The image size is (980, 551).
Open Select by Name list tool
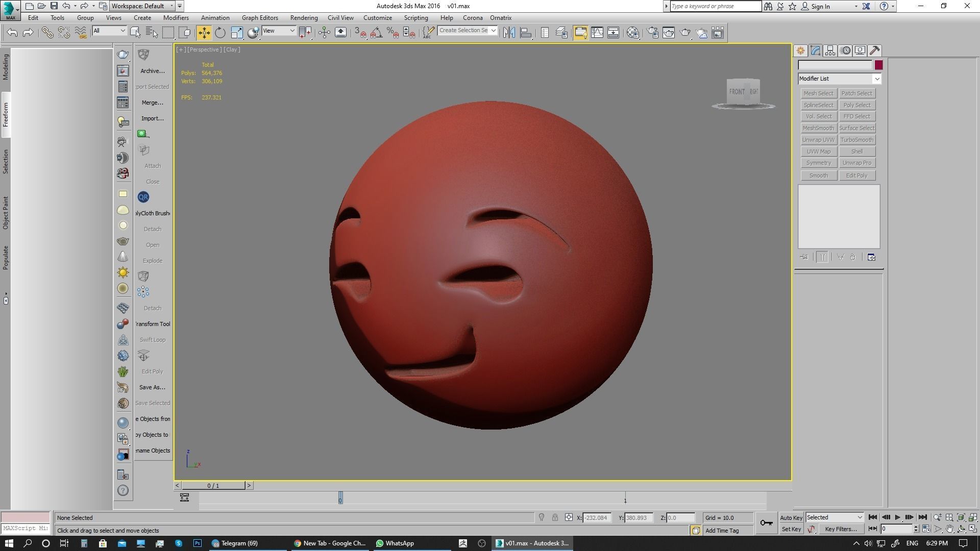tap(152, 33)
